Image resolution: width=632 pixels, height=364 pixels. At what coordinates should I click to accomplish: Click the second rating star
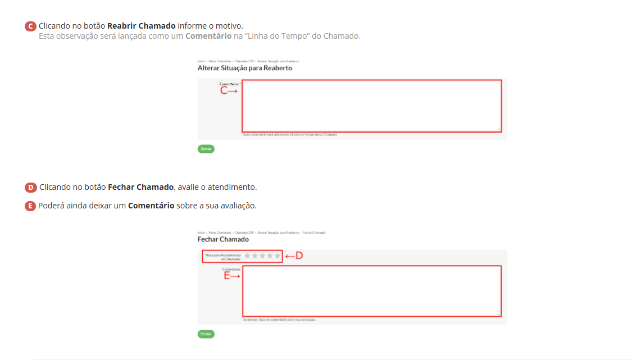[x=254, y=256]
